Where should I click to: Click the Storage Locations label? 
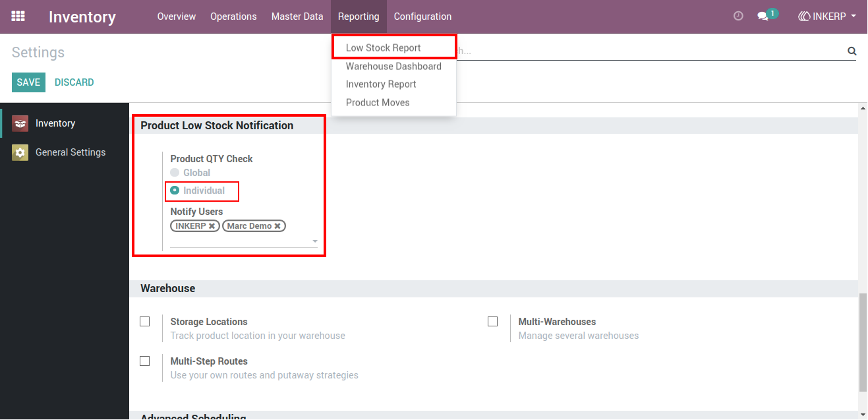click(x=209, y=322)
